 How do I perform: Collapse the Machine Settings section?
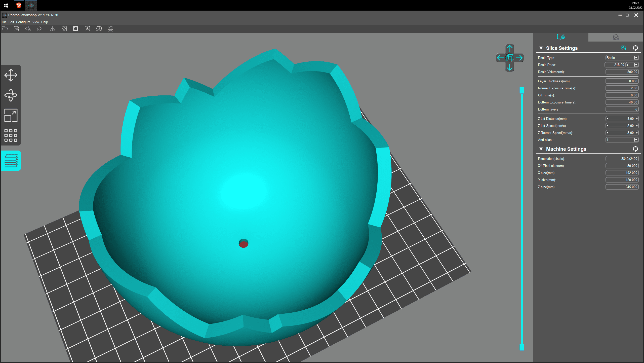point(541,149)
